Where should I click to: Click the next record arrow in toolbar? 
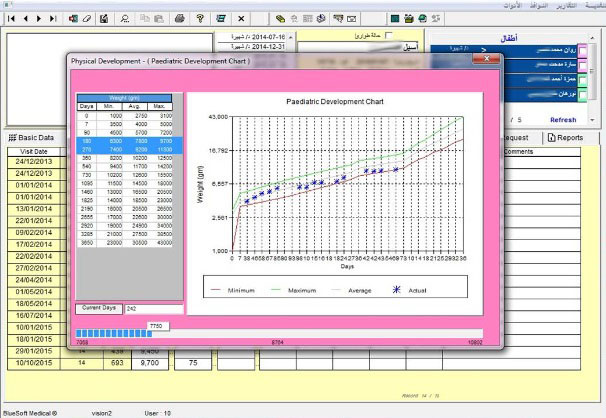click(39, 19)
